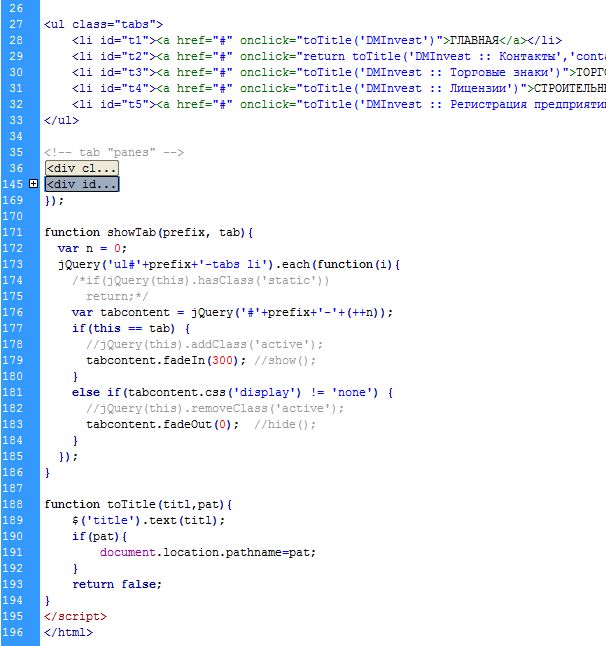The width and height of the screenshot is (606, 646).
Task: Click line number 196 in the gutter
Action: (12, 632)
